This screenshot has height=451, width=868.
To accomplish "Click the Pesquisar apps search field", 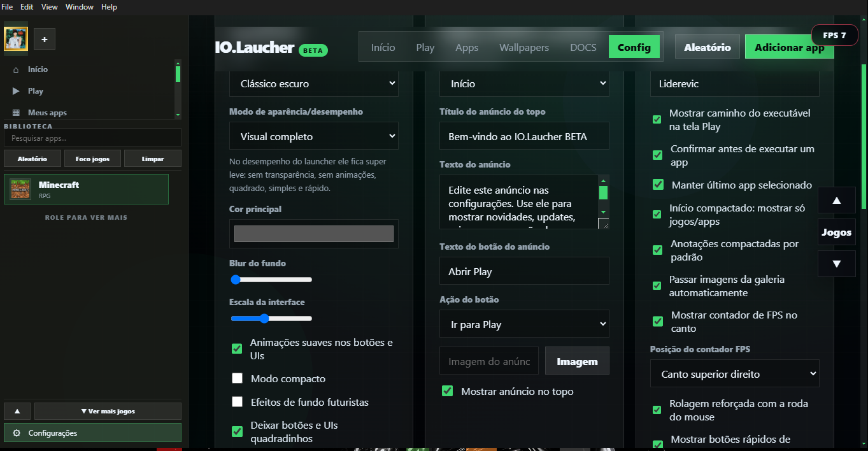I will coord(92,138).
